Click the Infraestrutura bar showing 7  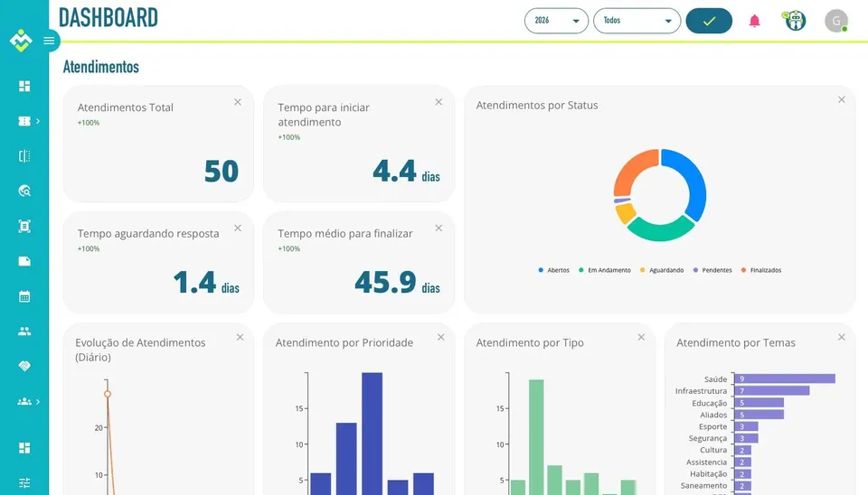click(772, 390)
